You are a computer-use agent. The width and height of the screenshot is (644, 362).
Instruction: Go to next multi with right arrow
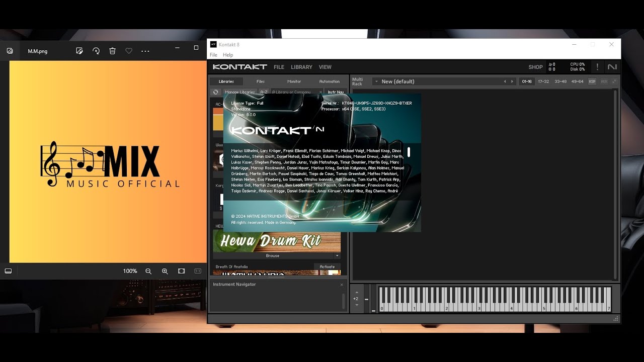(x=512, y=81)
